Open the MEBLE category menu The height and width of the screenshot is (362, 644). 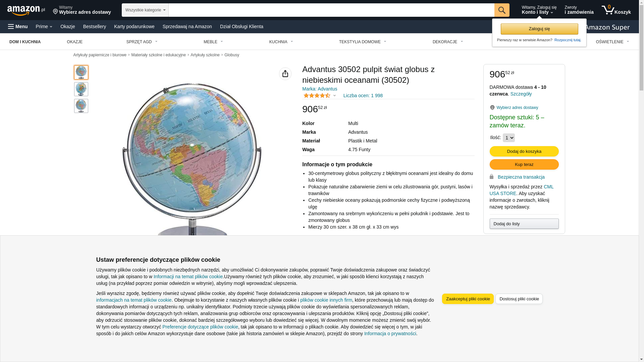[x=213, y=42]
